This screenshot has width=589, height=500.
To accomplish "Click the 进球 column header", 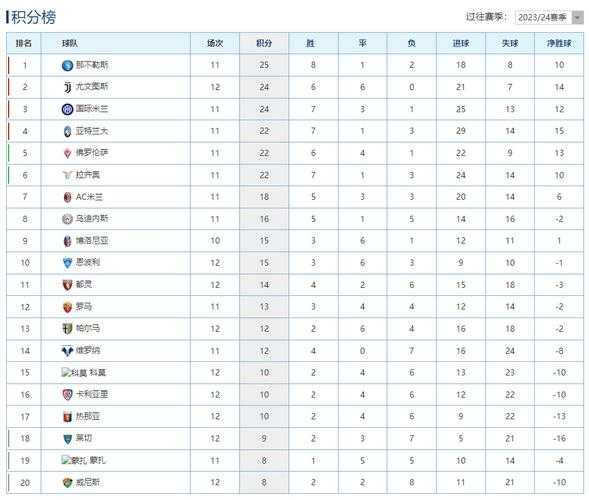I will [461, 43].
